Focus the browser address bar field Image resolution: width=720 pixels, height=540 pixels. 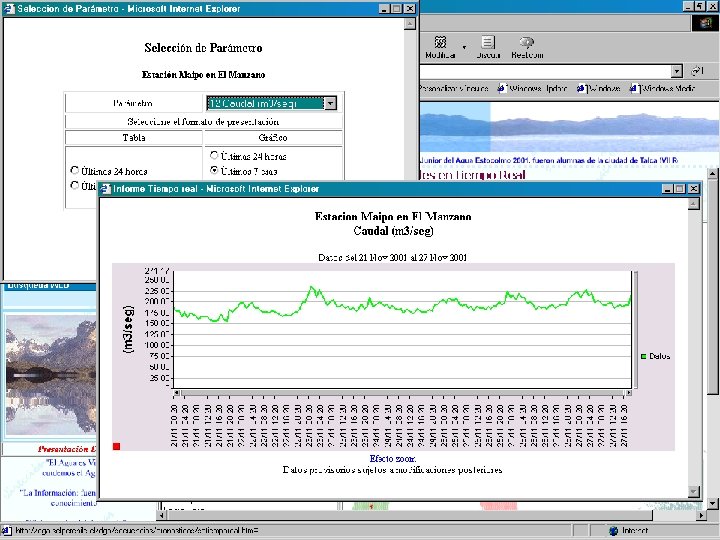tap(545, 71)
